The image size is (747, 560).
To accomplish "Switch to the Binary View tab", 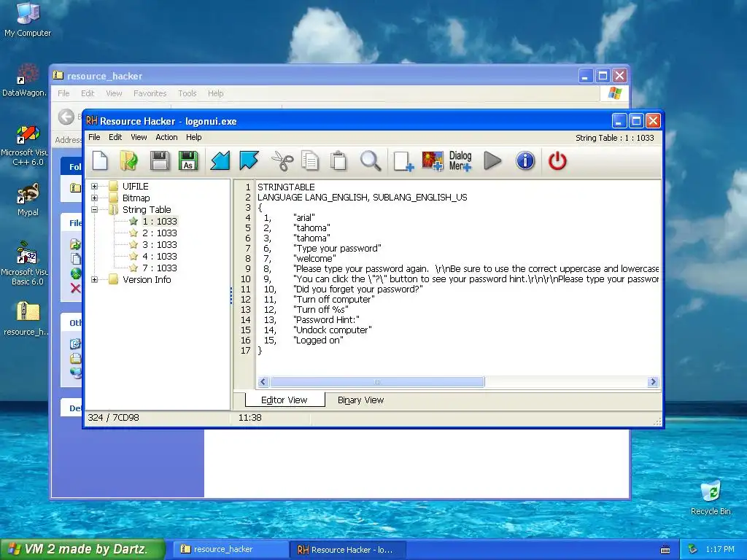I will [360, 400].
